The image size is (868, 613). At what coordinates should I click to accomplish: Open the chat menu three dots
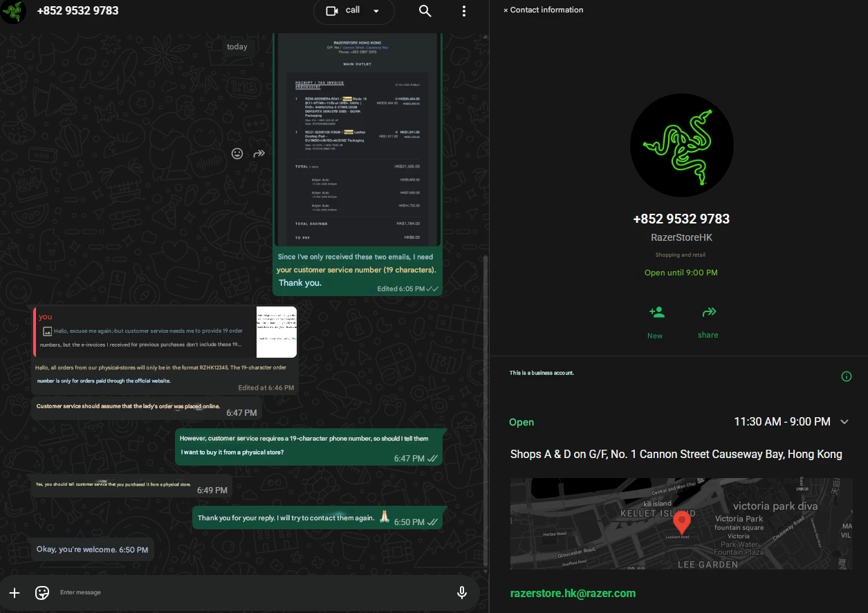pyautogui.click(x=464, y=11)
